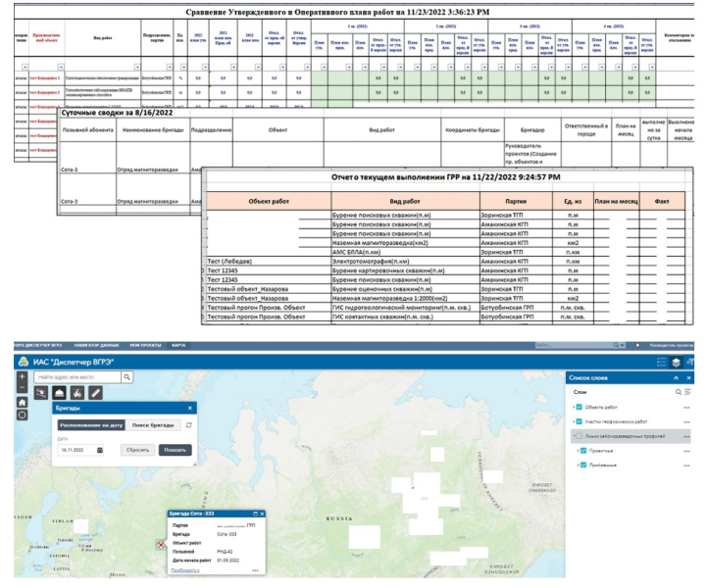This screenshot has height=588, width=706.
Task: Click the ИАС Диспетчер ВГРЭ logo
Action: (23, 362)
